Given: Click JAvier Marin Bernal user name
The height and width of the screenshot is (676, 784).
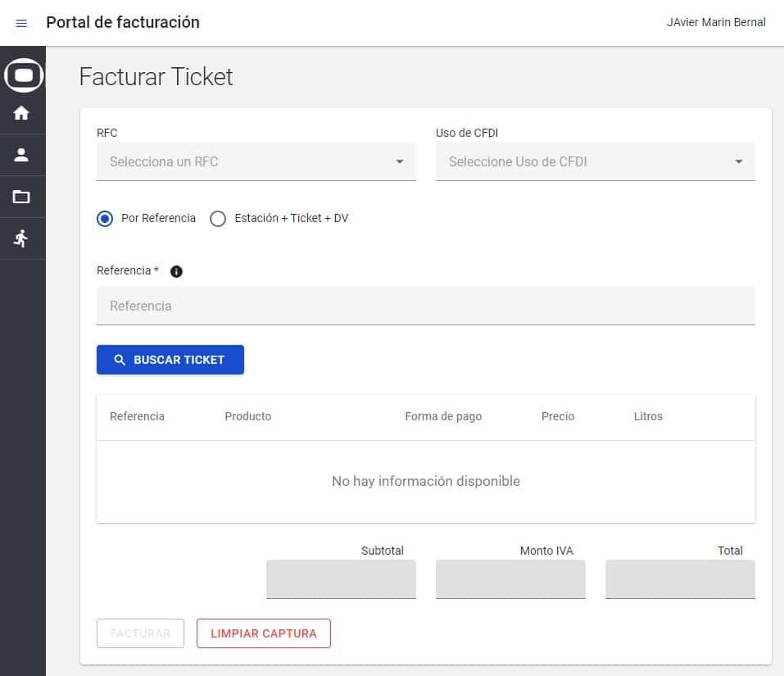Looking at the screenshot, I should click(716, 22).
